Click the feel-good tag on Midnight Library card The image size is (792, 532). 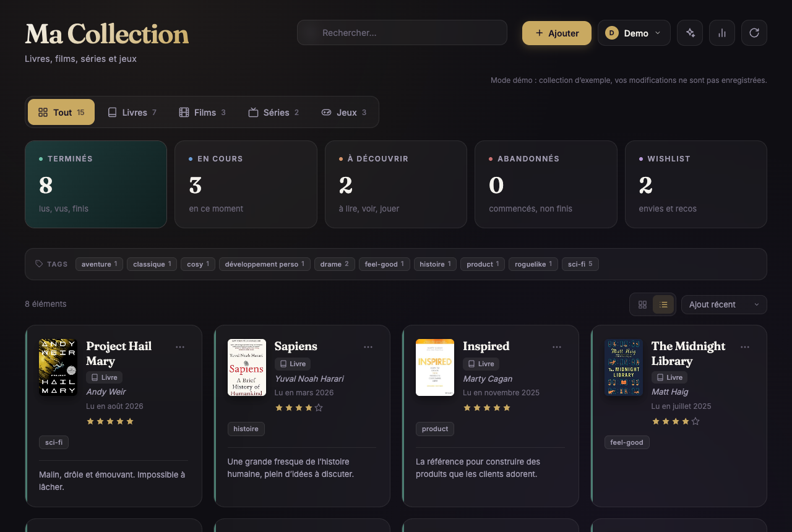coord(627,442)
